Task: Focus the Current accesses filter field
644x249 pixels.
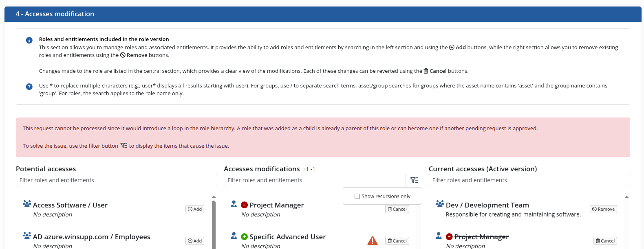Action: (x=529, y=180)
